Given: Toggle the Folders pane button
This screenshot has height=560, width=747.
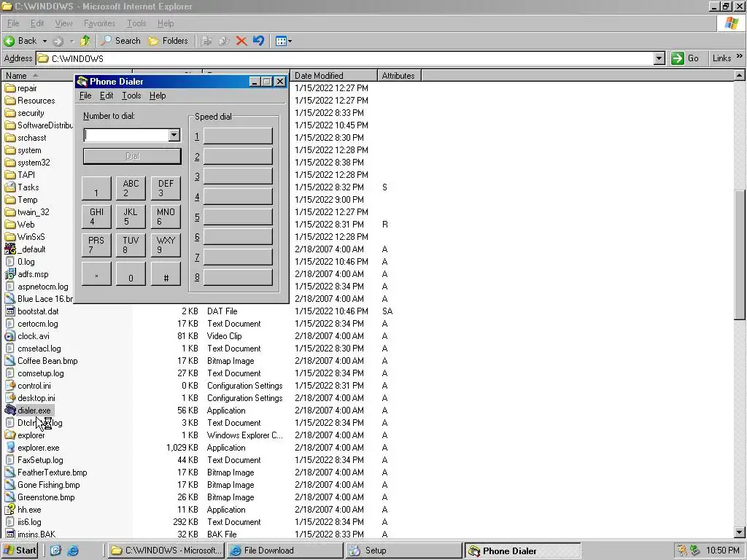Looking at the screenshot, I should click(169, 41).
